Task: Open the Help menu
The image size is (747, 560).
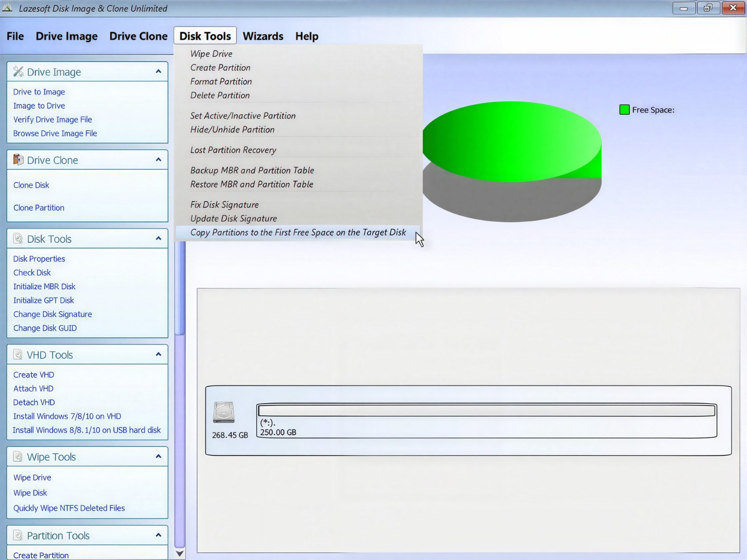Action: 307,36
